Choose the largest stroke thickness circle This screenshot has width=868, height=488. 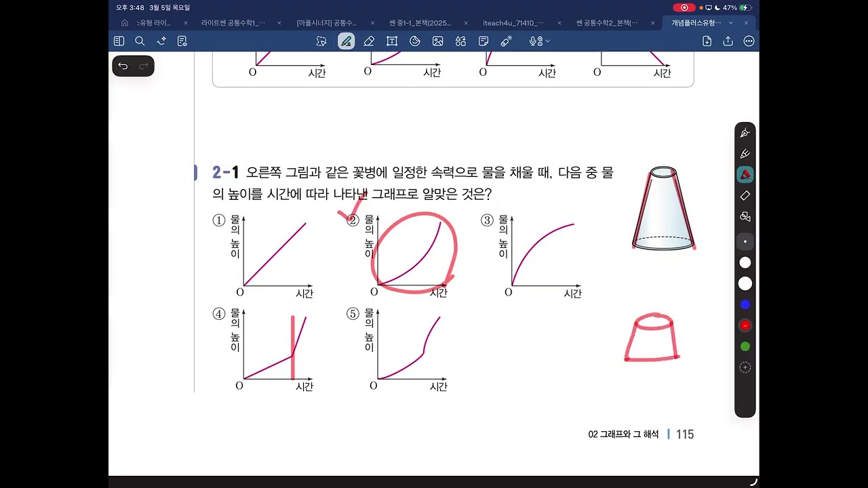tap(745, 283)
